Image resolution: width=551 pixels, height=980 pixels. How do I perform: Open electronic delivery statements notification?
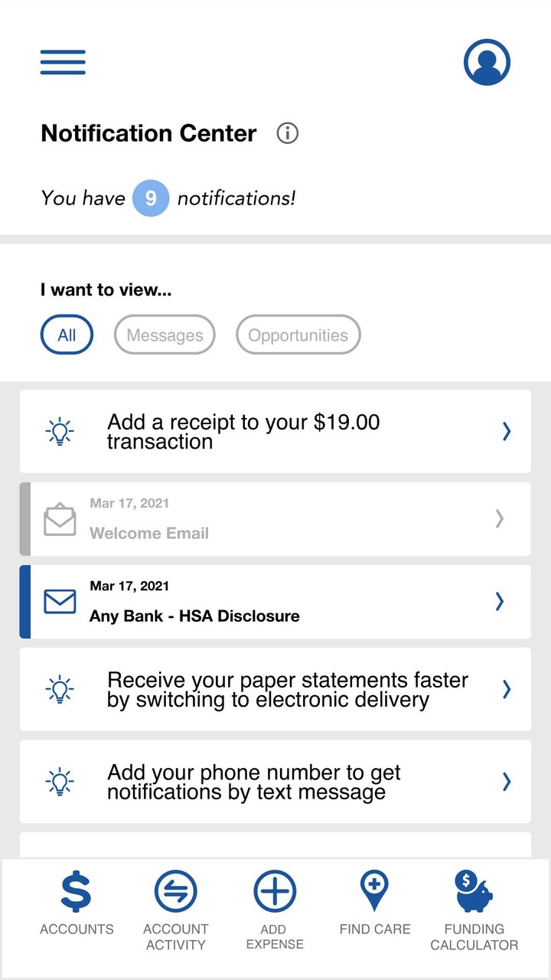[x=275, y=689]
